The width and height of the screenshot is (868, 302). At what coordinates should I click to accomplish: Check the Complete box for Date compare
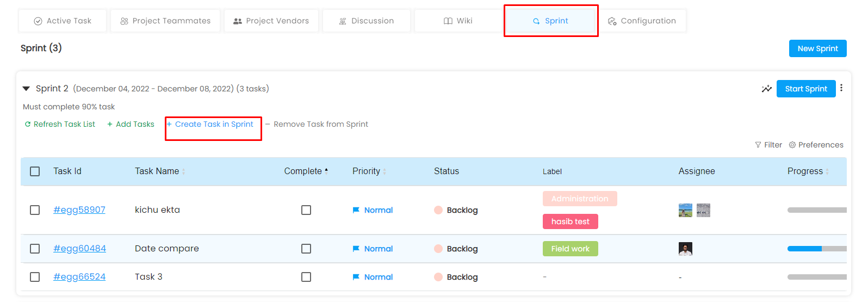[306, 249]
